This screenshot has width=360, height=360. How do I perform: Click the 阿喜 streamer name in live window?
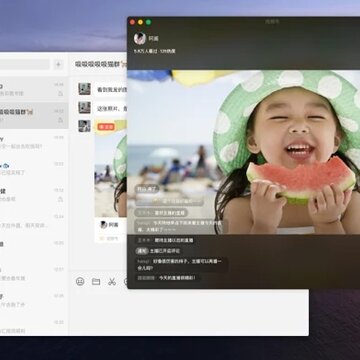153,39
